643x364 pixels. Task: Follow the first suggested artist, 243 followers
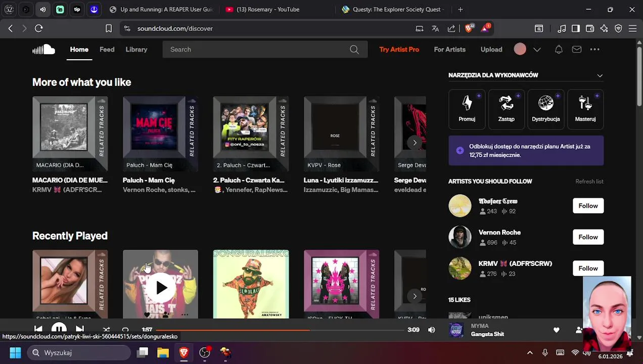click(588, 206)
